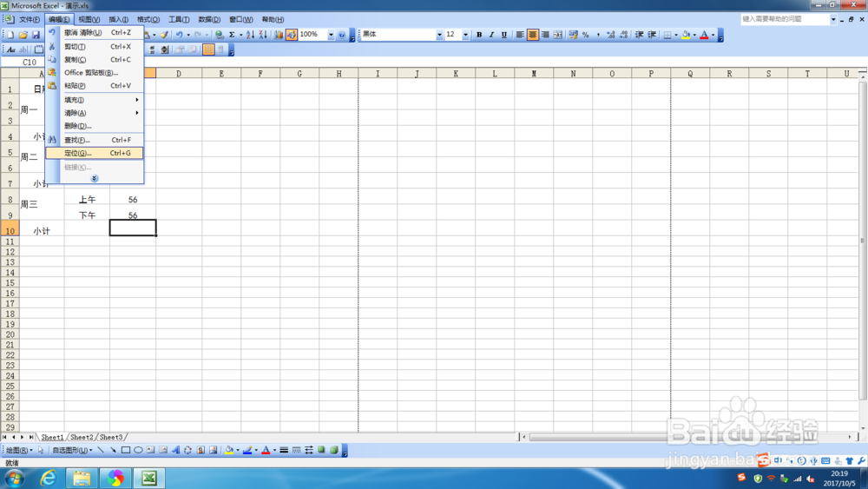The height and width of the screenshot is (489, 868).
Task: Click the Shadow Style icon
Action: pyautogui.click(x=321, y=450)
